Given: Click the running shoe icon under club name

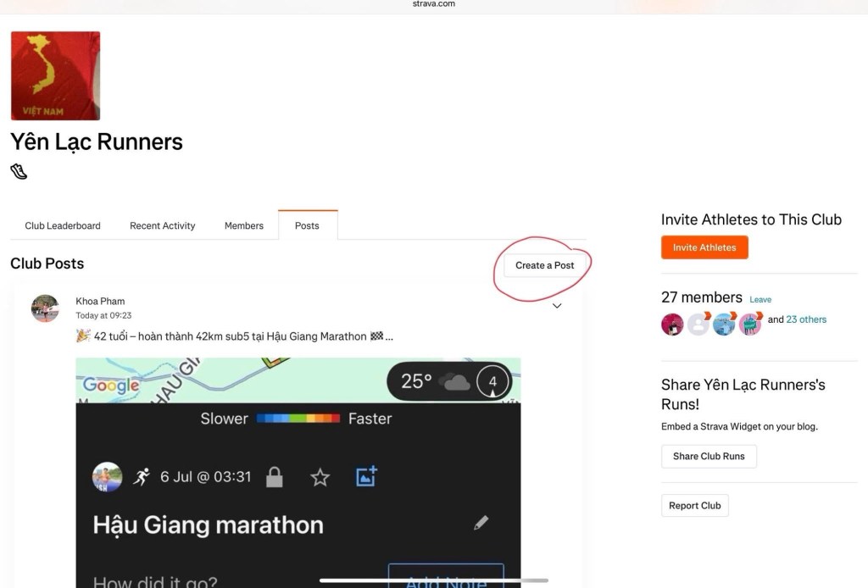Looking at the screenshot, I should click(x=19, y=172).
